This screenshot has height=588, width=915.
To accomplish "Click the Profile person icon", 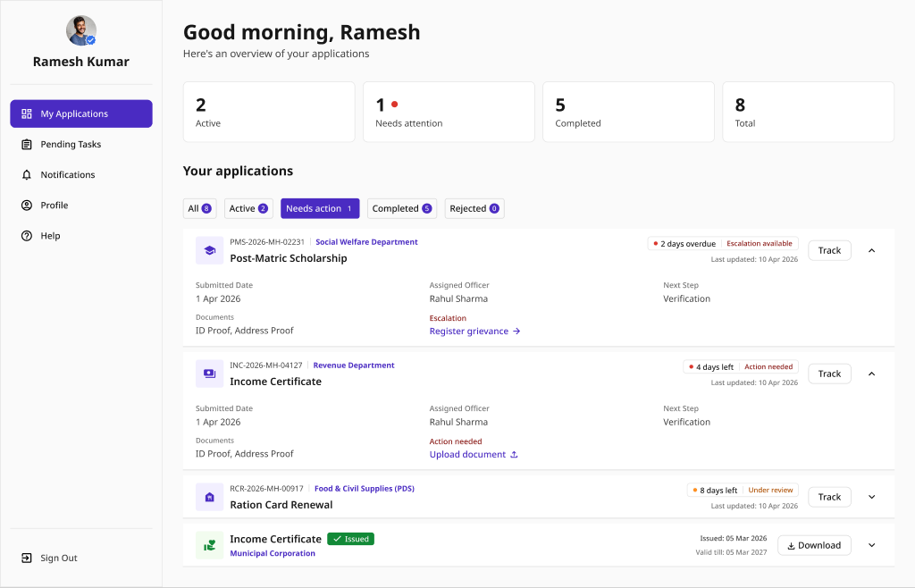I will click(26, 206).
